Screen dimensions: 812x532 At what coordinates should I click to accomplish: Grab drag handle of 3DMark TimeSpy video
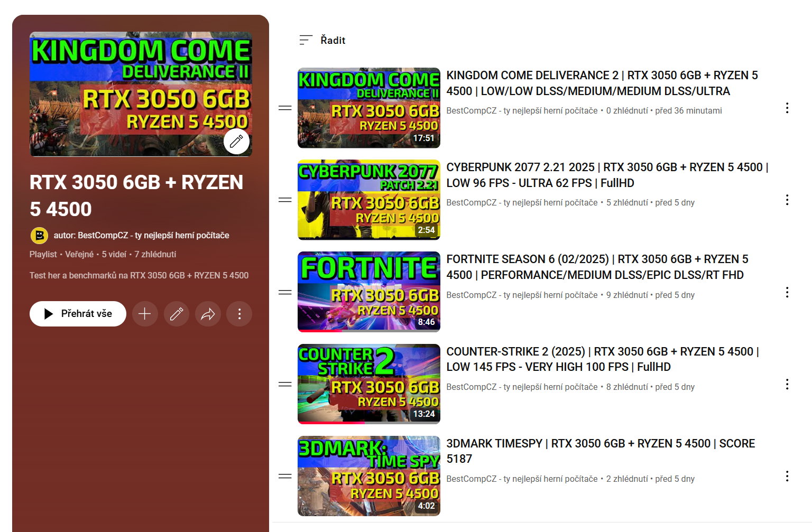[x=285, y=476]
